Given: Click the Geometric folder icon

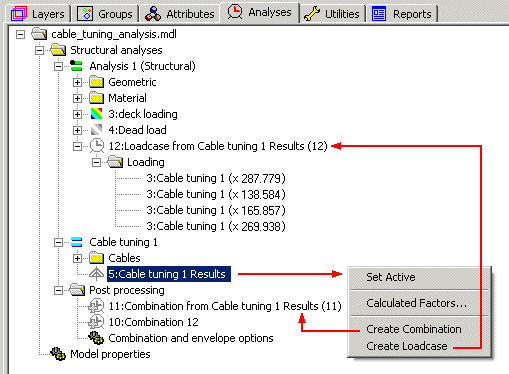Looking at the screenshot, I should [97, 82].
